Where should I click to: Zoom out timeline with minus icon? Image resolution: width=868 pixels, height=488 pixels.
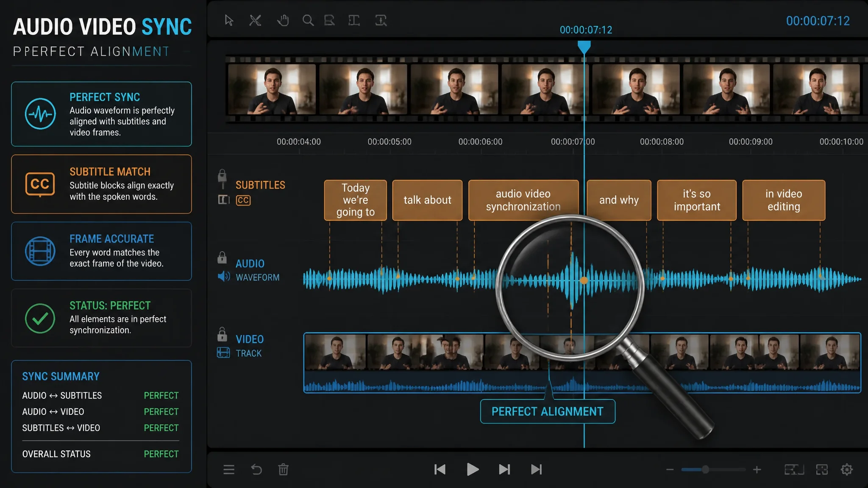[670, 469]
